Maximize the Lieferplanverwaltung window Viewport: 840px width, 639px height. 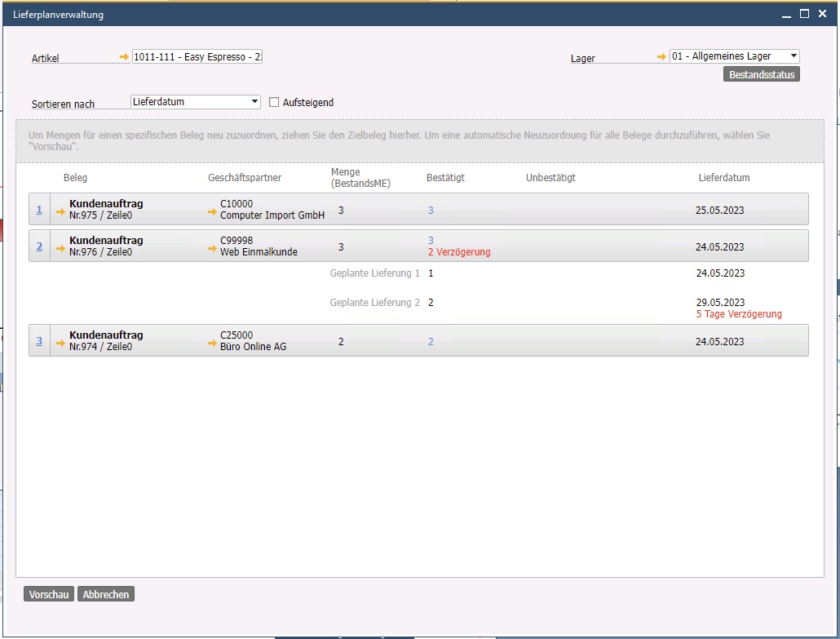804,14
